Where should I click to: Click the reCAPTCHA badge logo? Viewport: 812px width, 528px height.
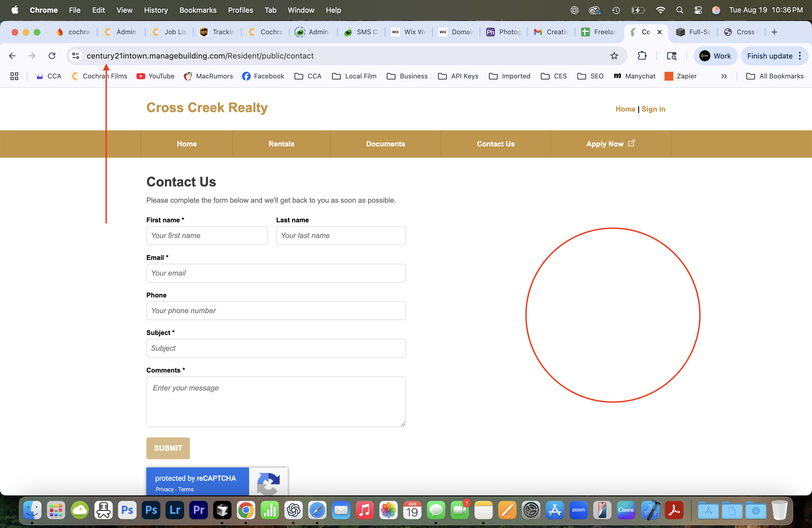tap(268, 482)
